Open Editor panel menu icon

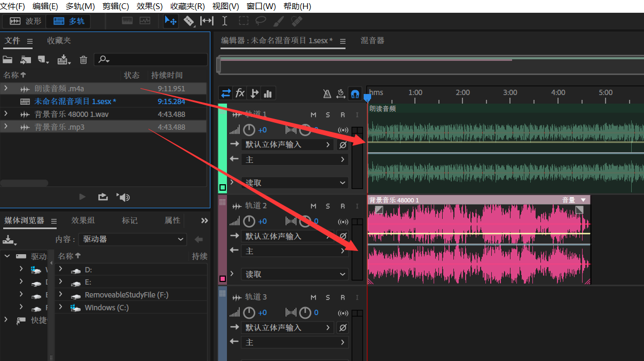343,41
